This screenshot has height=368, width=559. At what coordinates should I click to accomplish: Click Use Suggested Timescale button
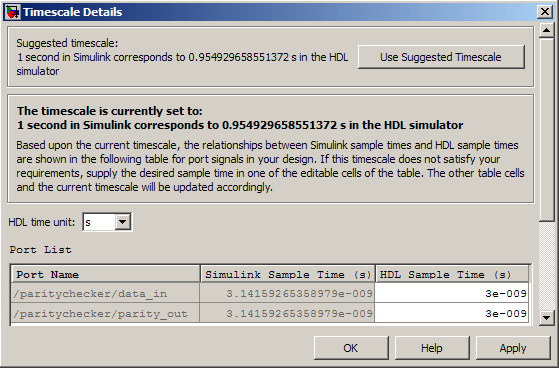click(441, 57)
